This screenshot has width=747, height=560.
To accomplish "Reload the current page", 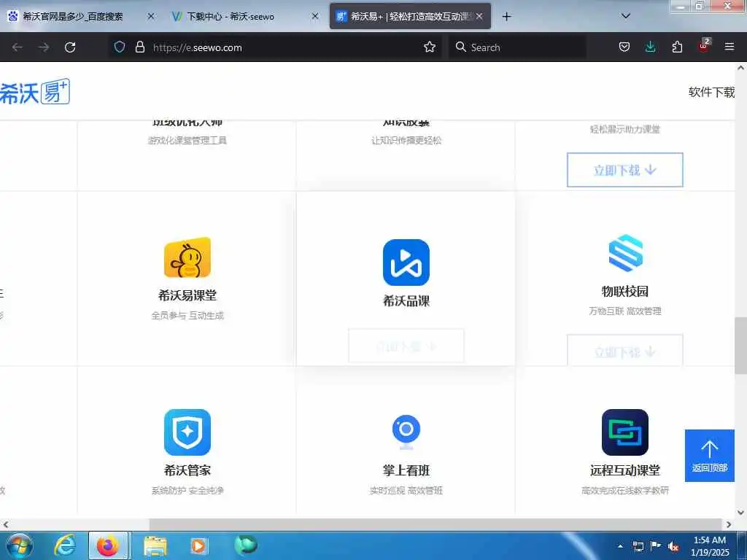I will (x=70, y=47).
